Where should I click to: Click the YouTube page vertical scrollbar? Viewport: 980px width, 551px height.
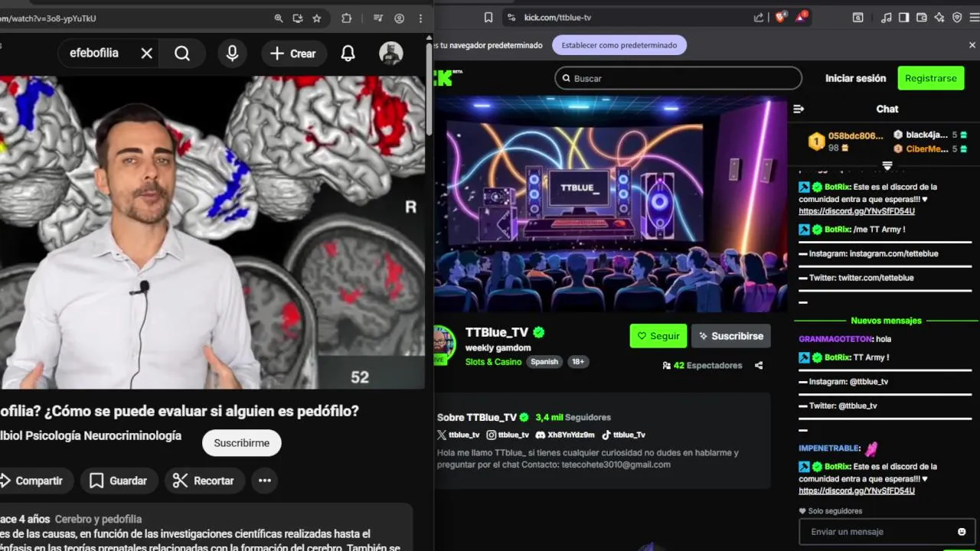(429, 88)
